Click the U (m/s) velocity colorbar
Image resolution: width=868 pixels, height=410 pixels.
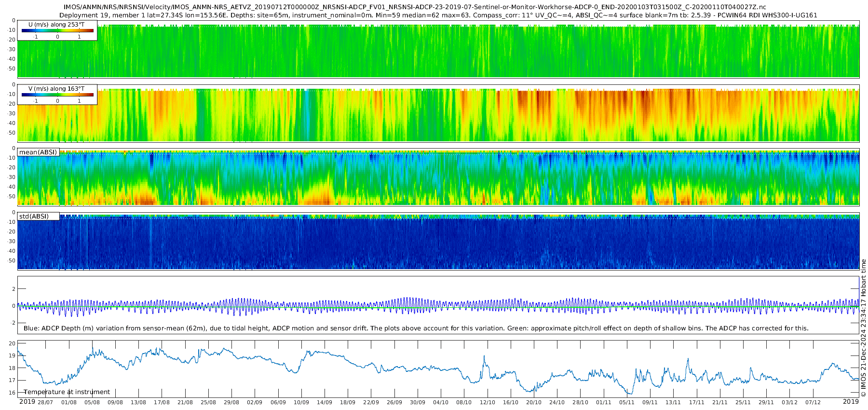(x=57, y=31)
